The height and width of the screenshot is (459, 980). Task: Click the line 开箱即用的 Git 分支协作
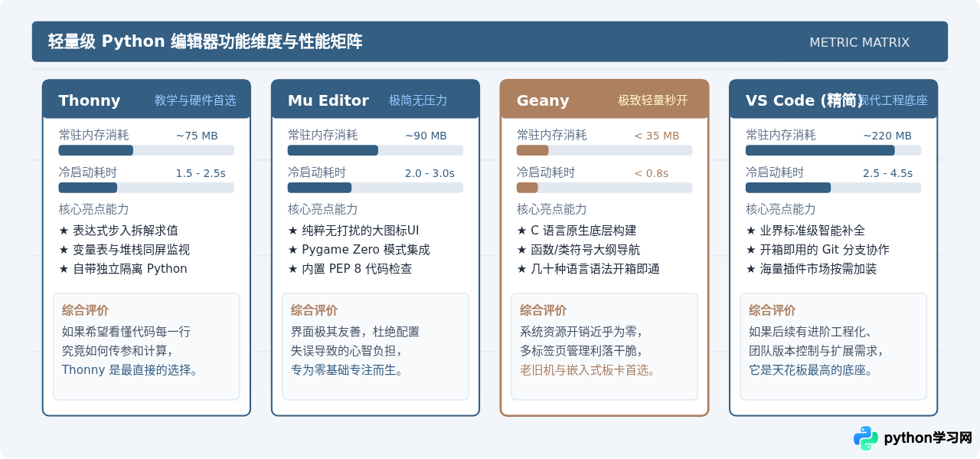(817, 249)
